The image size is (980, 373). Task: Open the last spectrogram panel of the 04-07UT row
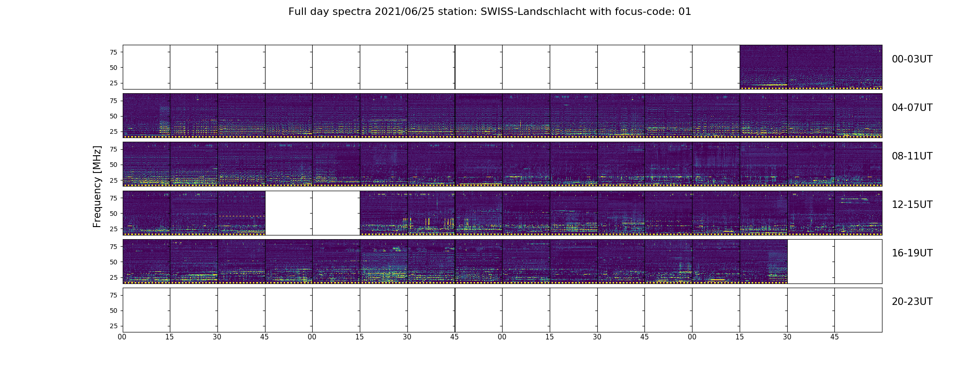coord(858,116)
